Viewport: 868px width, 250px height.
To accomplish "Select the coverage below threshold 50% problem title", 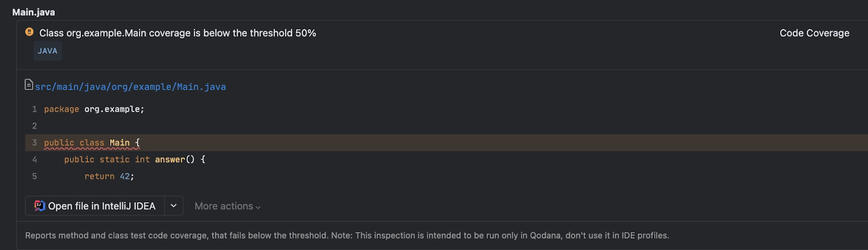I will click(x=177, y=33).
